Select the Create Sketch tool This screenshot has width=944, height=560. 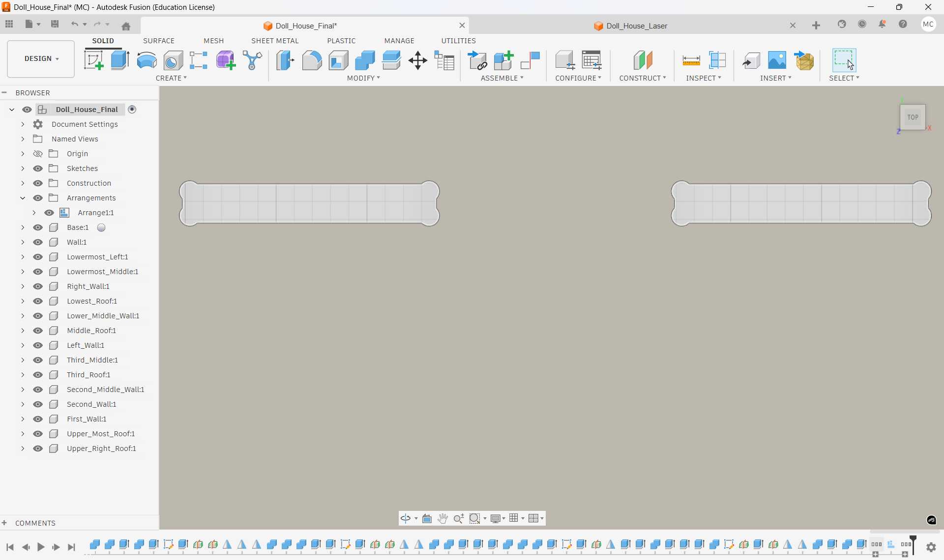tap(94, 60)
